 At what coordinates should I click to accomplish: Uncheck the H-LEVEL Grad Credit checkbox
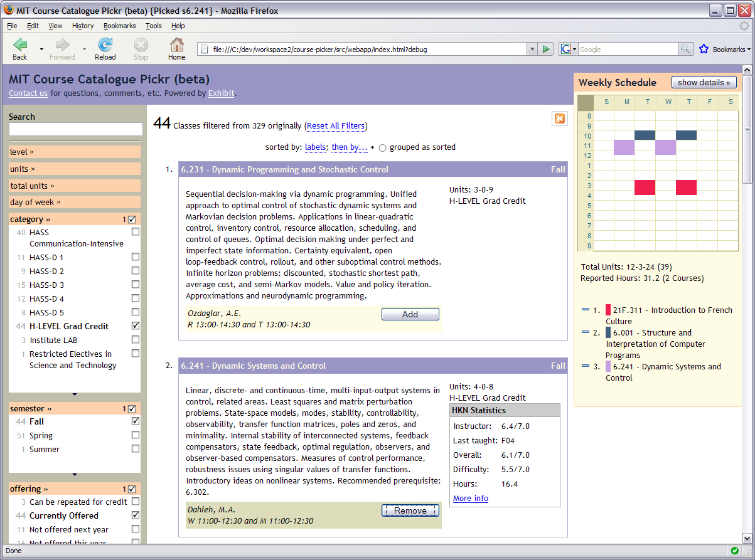click(x=135, y=326)
